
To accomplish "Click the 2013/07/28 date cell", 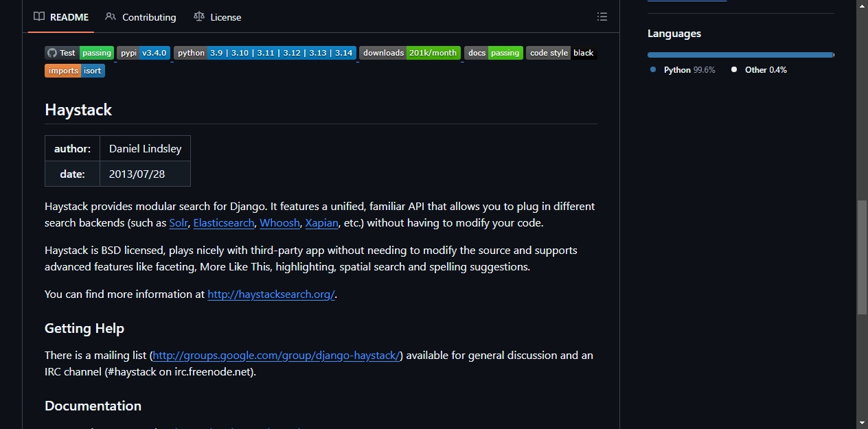I will [x=146, y=174].
